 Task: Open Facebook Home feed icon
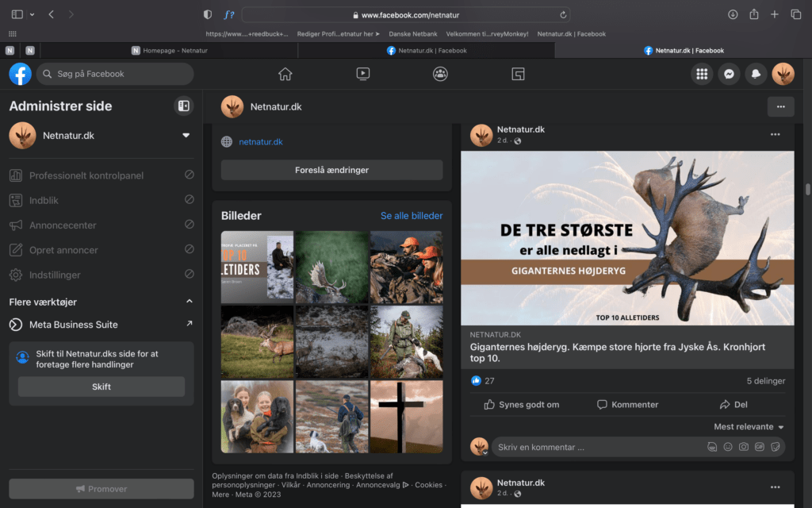coord(285,74)
